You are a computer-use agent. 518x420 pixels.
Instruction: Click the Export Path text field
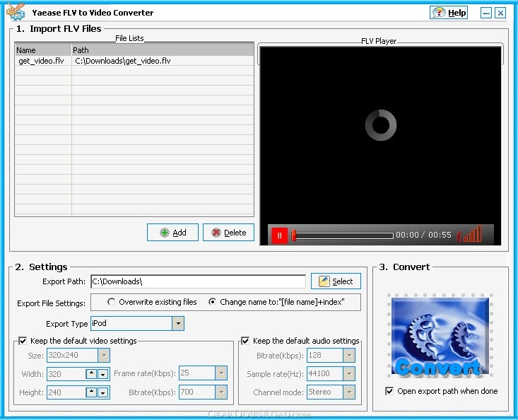point(198,281)
